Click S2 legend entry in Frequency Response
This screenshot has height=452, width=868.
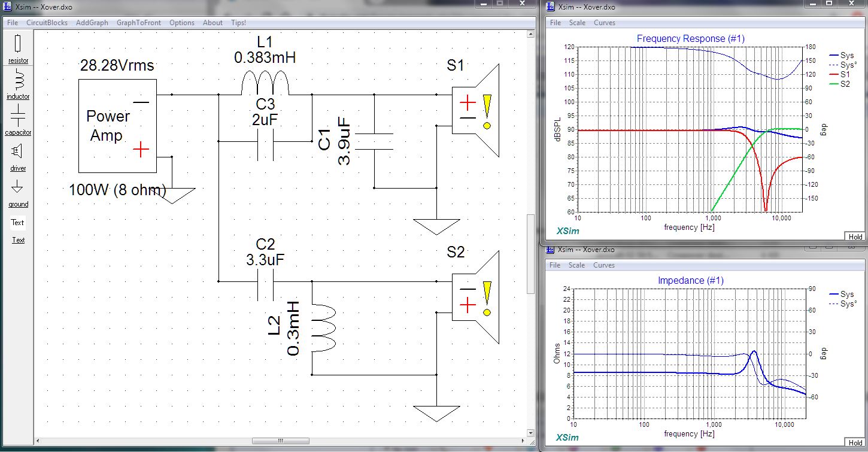839,84
